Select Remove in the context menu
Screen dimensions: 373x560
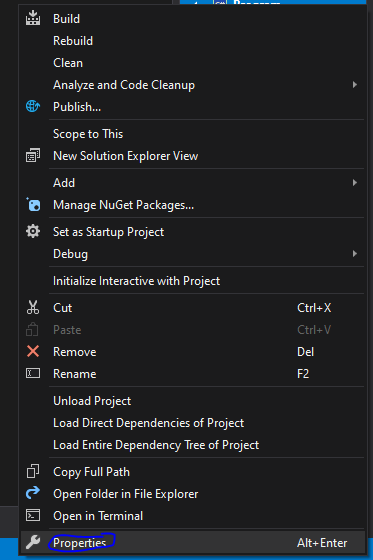192,352
